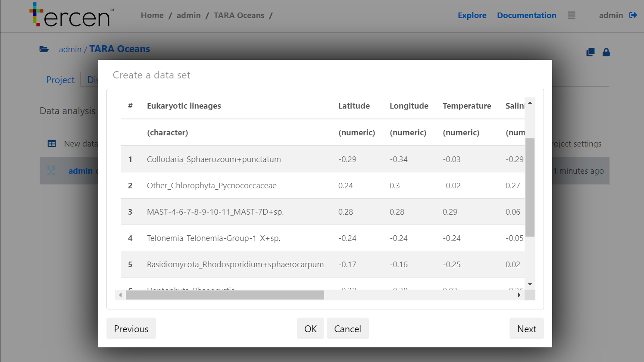Click the Longitude column header

point(409,106)
